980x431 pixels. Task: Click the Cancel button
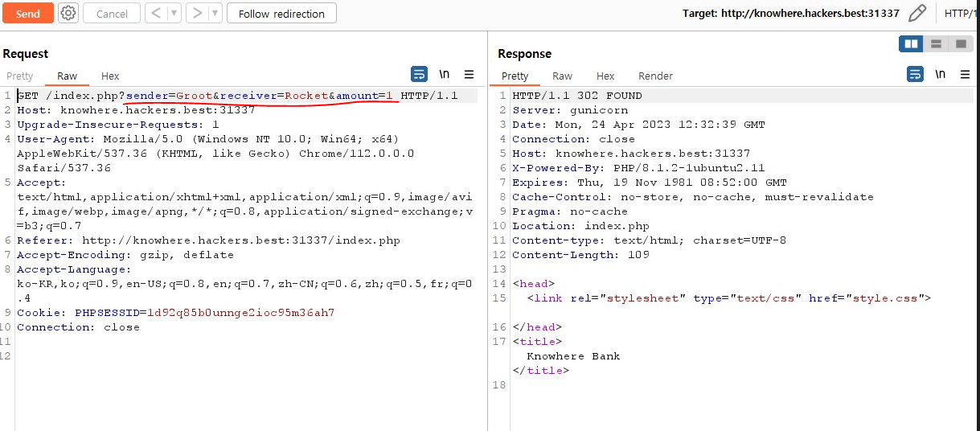tap(112, 14)
